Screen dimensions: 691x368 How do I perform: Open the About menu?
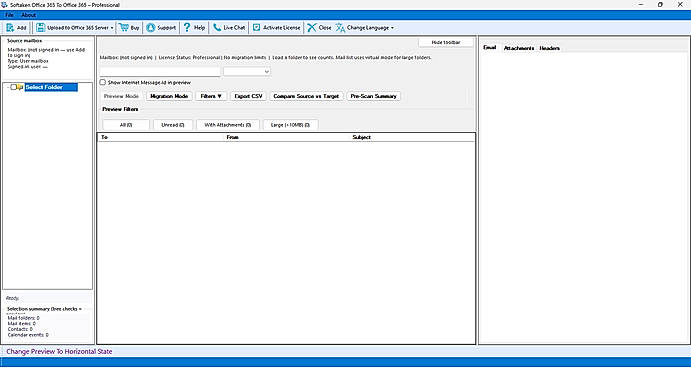point(29,15)
